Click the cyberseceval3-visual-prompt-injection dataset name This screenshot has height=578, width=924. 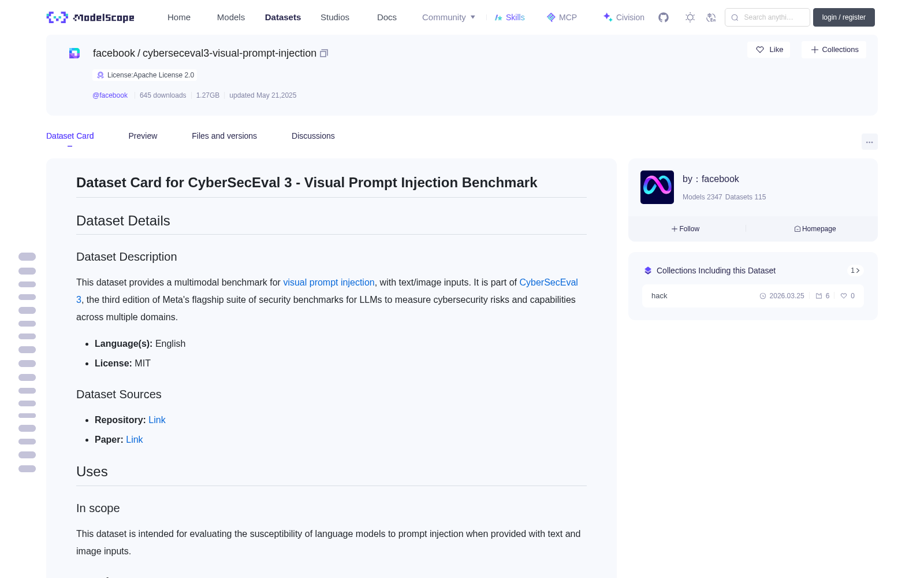[x=229, y=53]
